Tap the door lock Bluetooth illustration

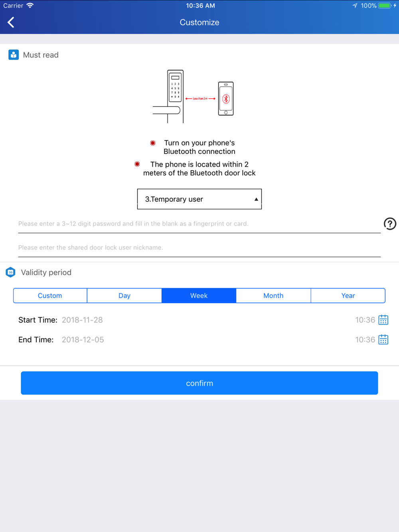point(194,97)
